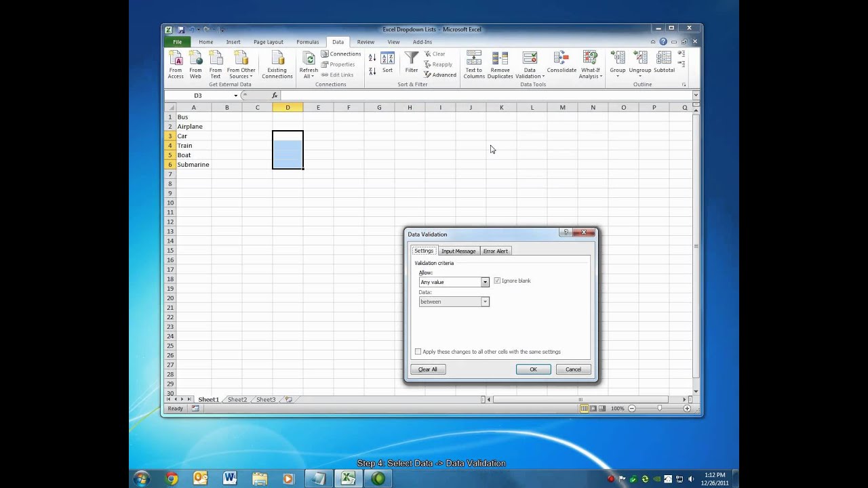Viewport: 868px width, 488px height.
Task: Open the Outline dialog launcher
Action: 684,85
